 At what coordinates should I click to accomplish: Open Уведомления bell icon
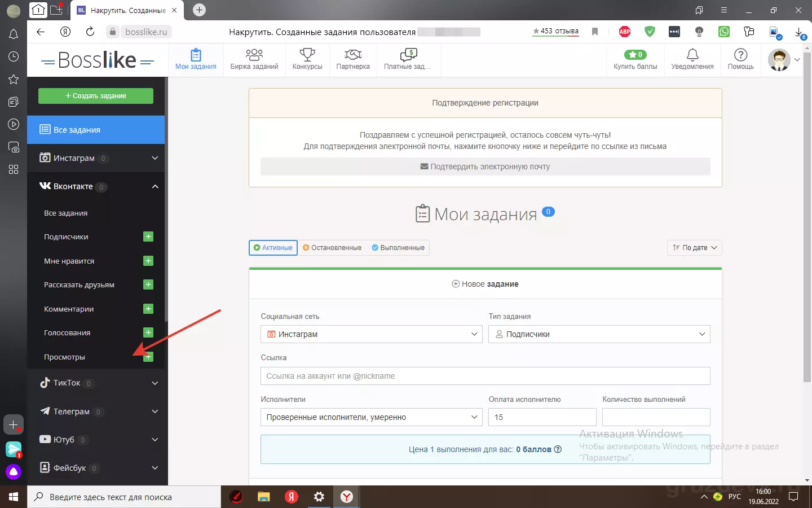692,55
